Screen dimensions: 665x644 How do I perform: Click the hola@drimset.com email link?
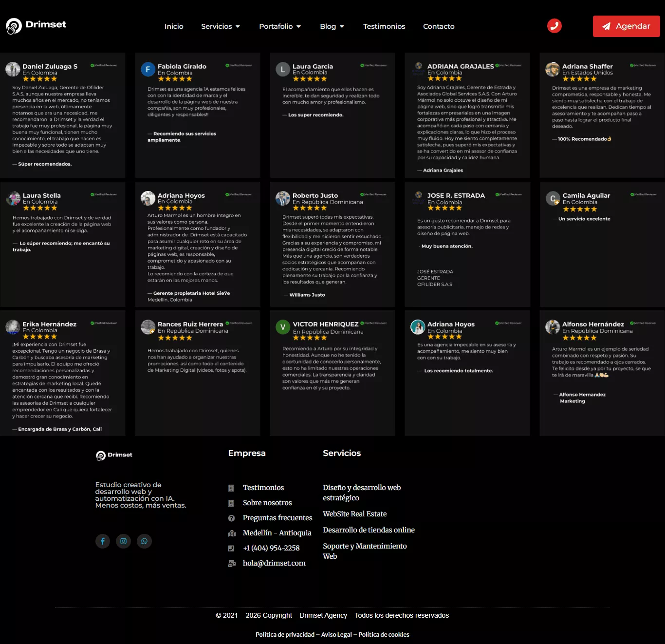pos(274,563)
